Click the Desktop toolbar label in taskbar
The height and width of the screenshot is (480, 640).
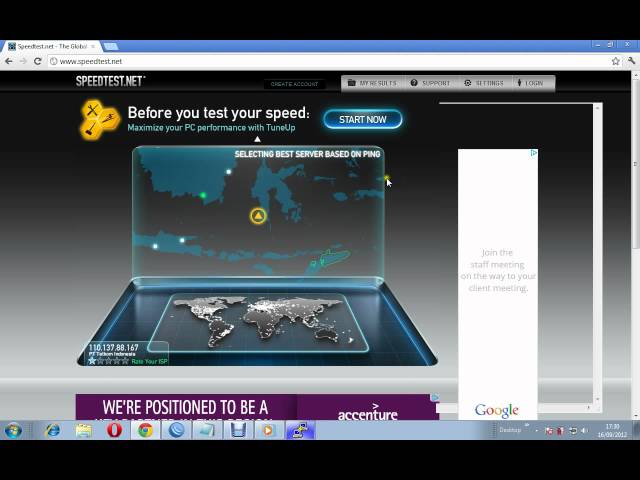coord(510,430)
